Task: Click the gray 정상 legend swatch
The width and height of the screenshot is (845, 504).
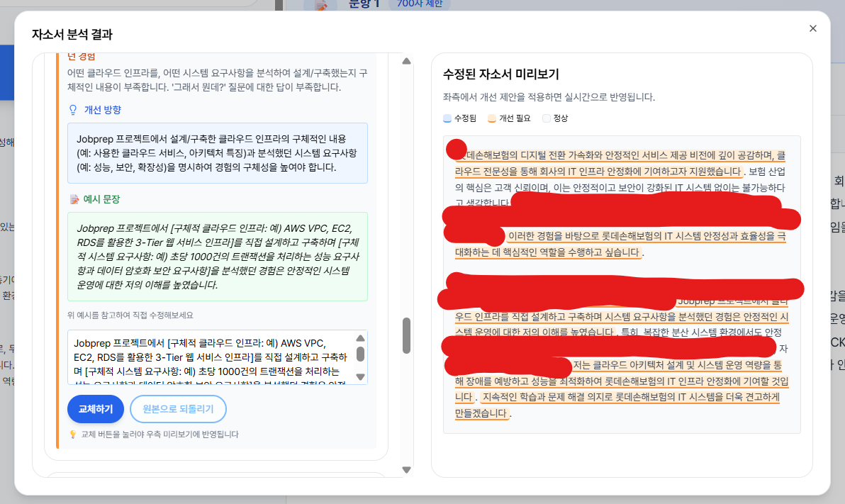Action: [547, 118]
